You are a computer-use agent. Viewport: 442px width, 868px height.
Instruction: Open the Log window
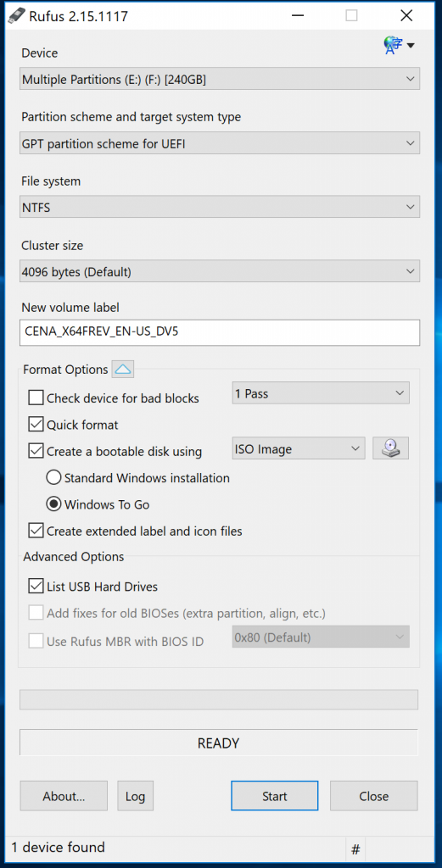(x=135, y=796)
